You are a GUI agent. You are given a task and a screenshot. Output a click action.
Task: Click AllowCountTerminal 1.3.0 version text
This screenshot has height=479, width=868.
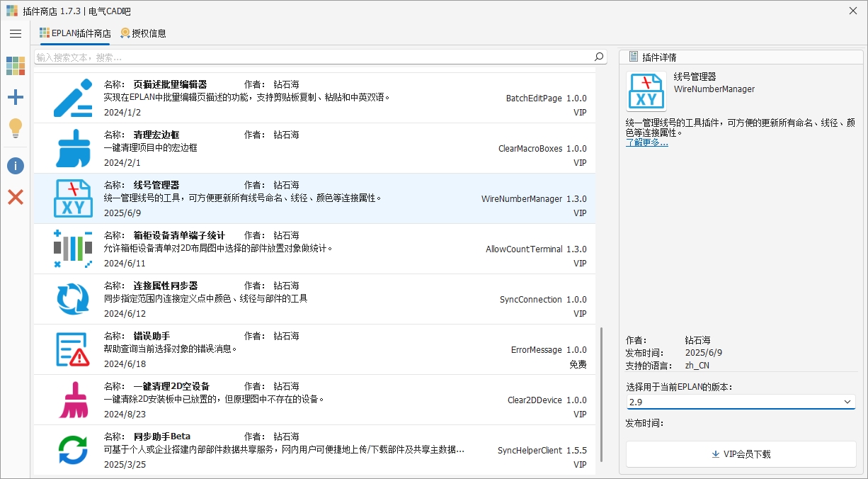pos(536,249)
